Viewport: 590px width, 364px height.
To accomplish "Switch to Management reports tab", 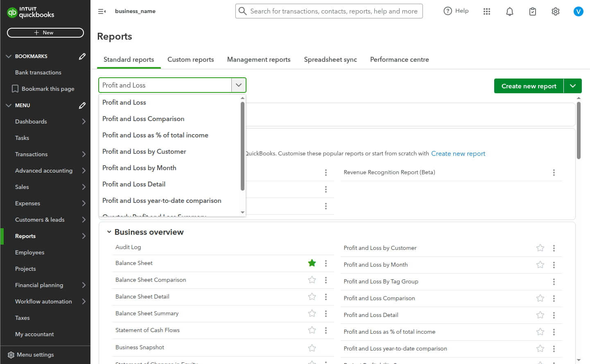I will point(259,59).
